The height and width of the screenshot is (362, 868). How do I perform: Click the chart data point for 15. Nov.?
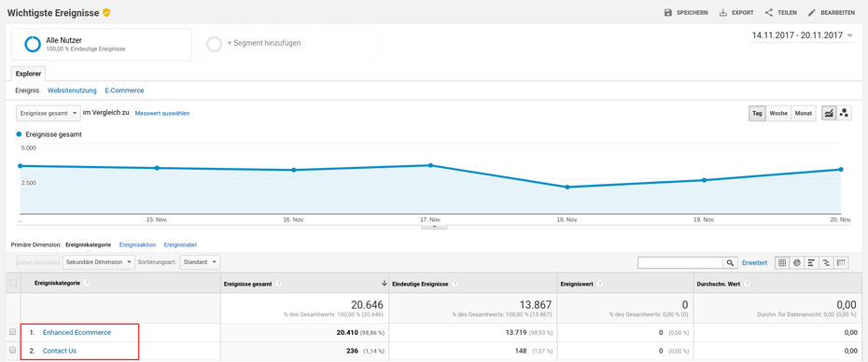pos(157,168)
